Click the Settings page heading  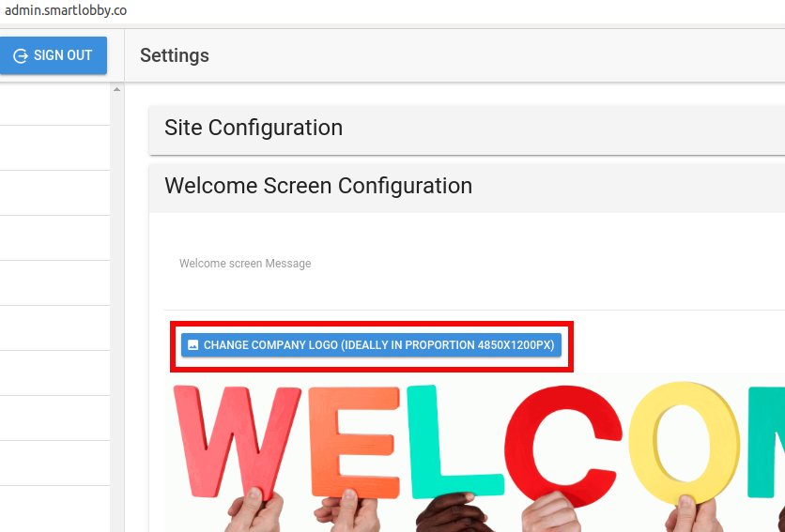tap(175, 55)
